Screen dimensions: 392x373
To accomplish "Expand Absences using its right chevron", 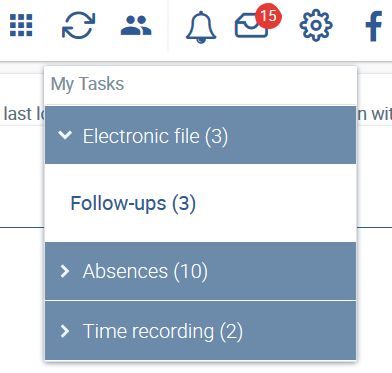I will point(65,271).
